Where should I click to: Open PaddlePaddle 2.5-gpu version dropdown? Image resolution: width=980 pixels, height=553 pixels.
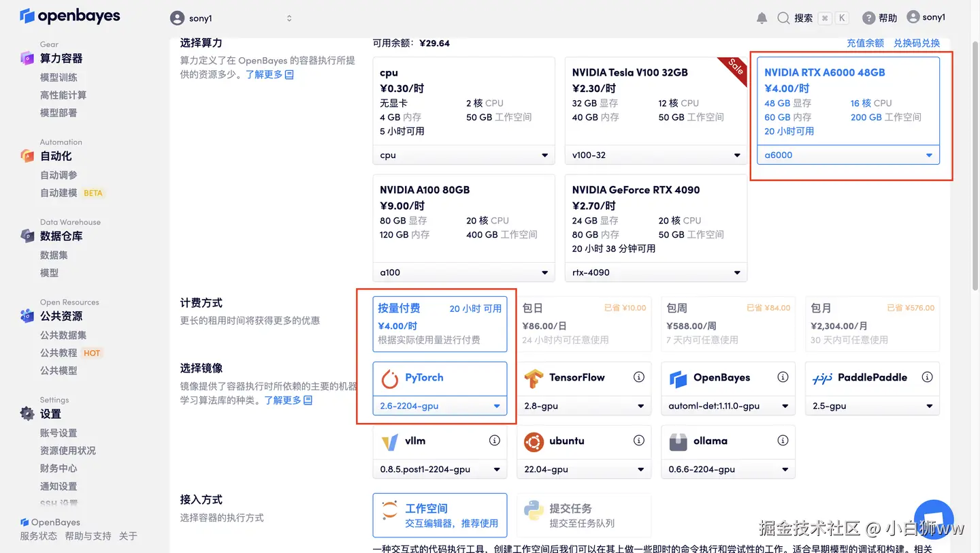pyautogui.click(x=872, y=406)
